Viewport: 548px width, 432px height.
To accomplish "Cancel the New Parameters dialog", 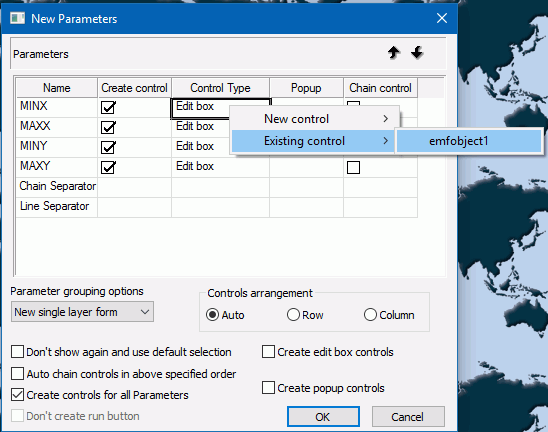I will [x=408, y=417].
